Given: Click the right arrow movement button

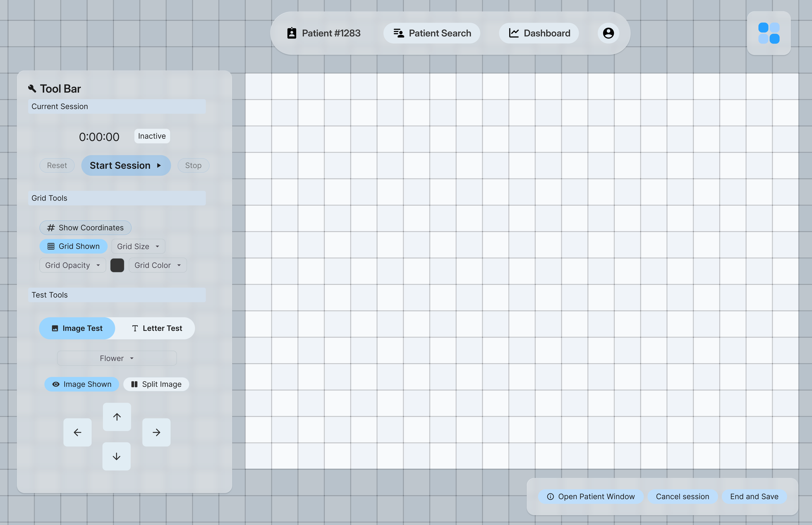Looking at the screenshot, I should 156,432.
